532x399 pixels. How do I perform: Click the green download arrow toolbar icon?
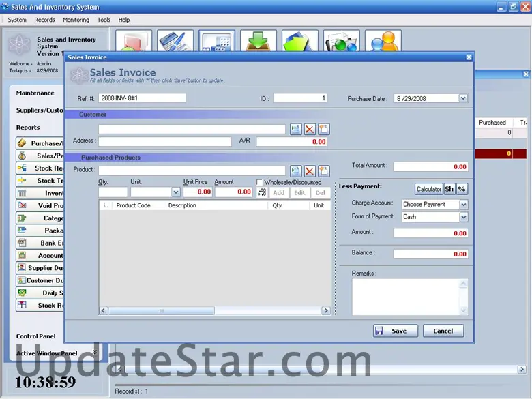click(x=258, y=41)
